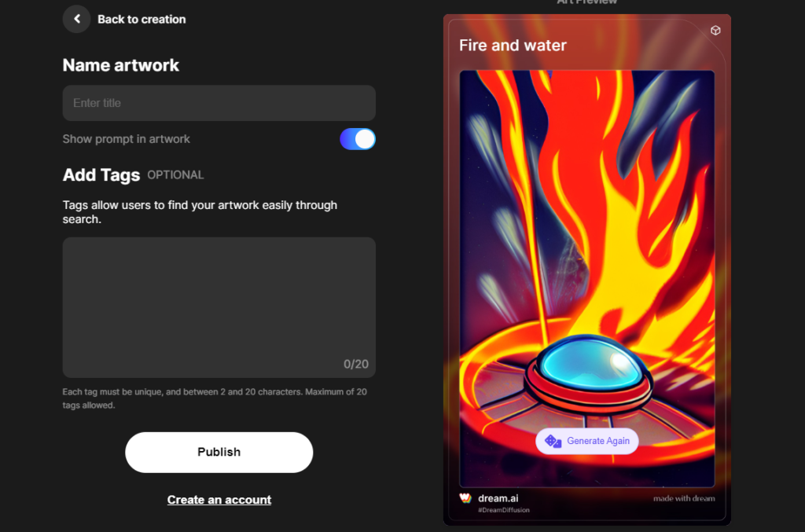Click inside the Enter title field
The width and height of the screenshot is (805, 532).
pos(219,103)
